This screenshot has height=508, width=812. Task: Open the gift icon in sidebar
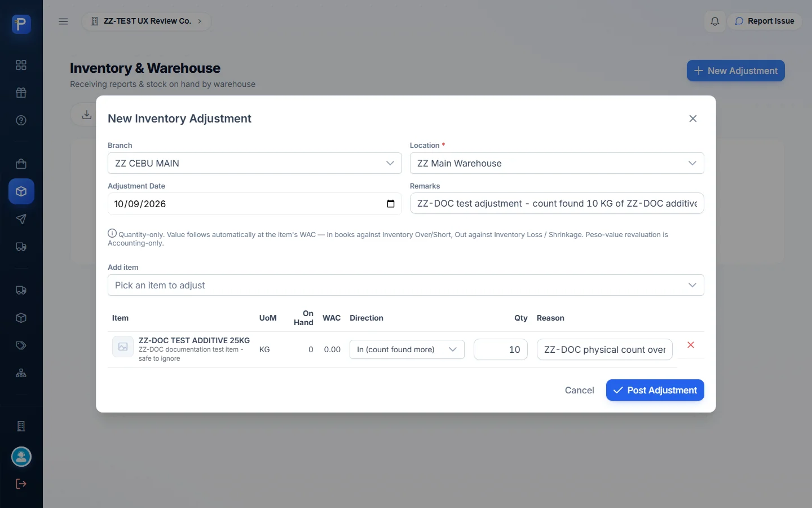pos(21,93)
